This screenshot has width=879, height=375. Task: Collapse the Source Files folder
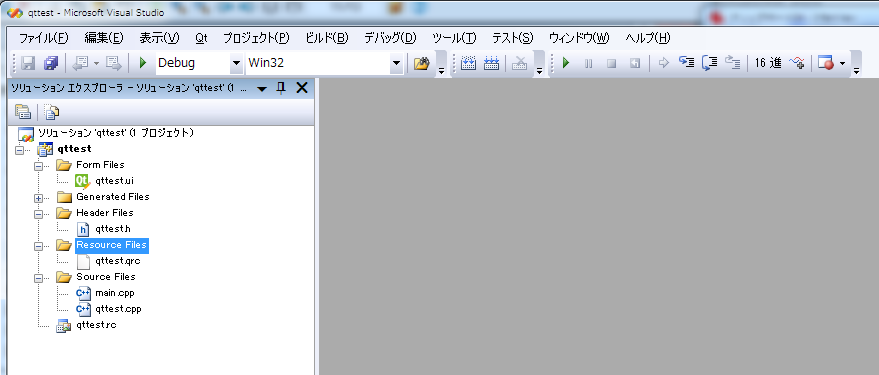point(39,277)
